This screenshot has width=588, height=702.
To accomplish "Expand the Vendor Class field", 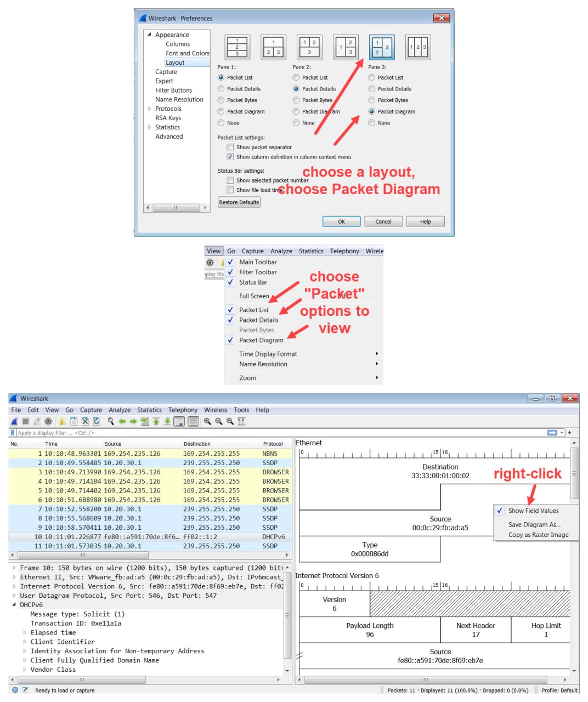I will tap(25, 670).
